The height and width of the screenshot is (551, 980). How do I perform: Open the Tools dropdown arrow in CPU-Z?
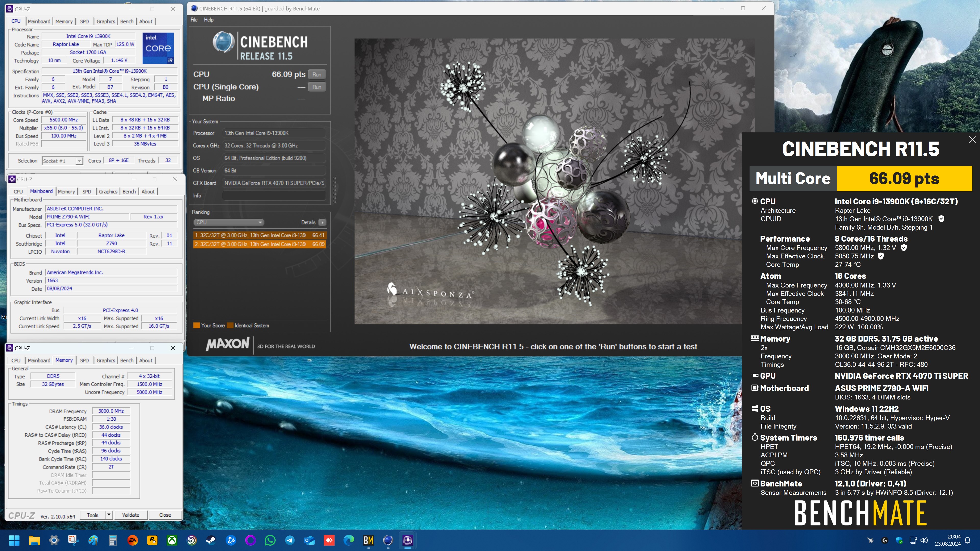pyautogui.click(x=109, y=515)
